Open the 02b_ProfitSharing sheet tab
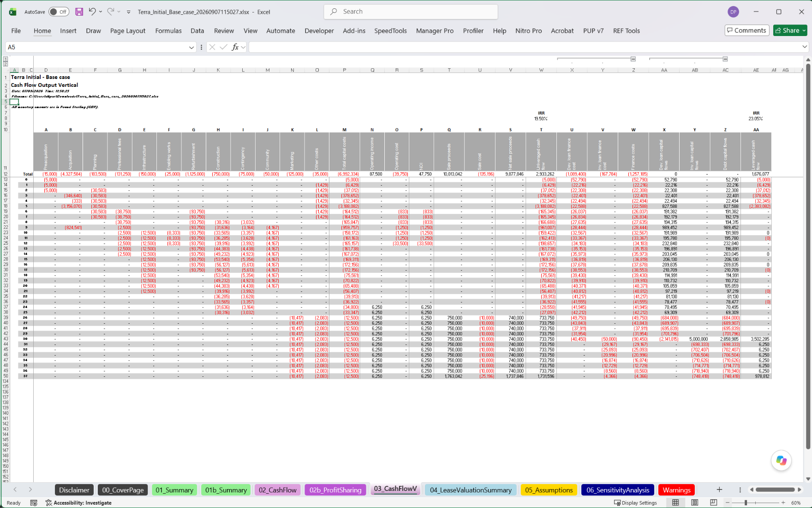The image size is (812, 508). (335, 490)
